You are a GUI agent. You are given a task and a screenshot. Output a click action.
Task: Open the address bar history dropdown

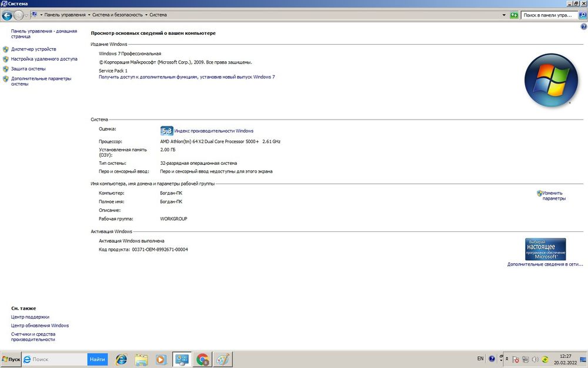[504, 15]
